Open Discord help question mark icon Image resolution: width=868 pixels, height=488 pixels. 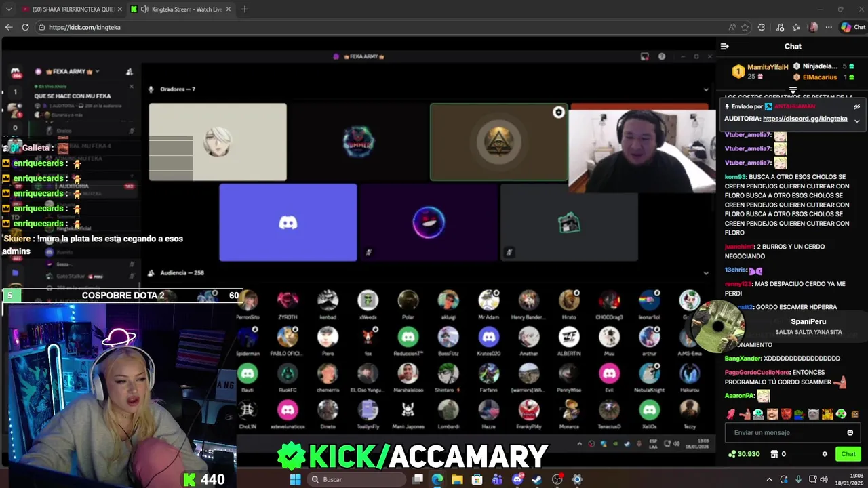point(662,56)
